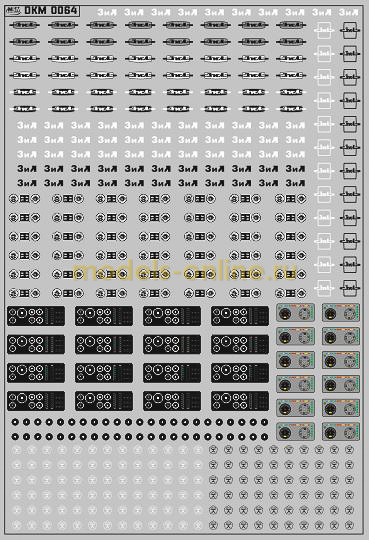Choose the top-left colored gauge cluster decal
The width and height of the screenshot is (369, 540).
click(295, 313)
